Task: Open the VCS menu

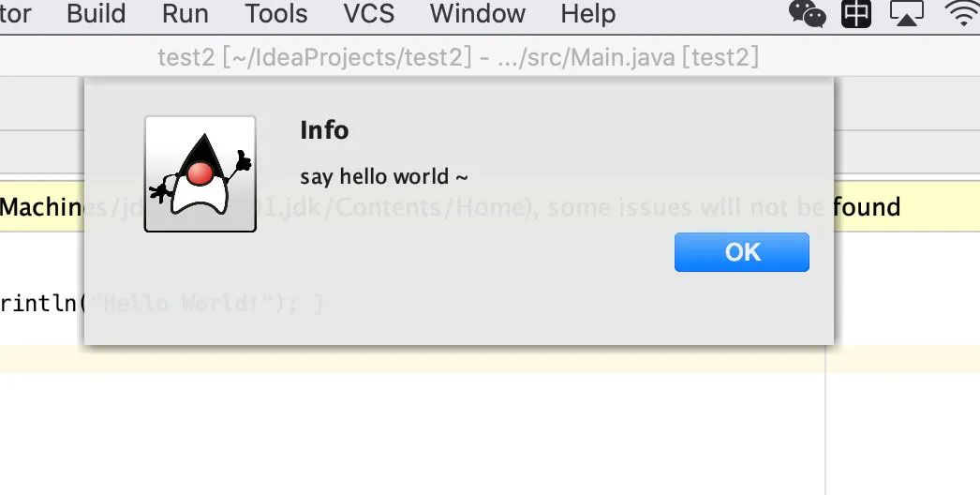Action: pyautogui.click(x=369, y=14)
